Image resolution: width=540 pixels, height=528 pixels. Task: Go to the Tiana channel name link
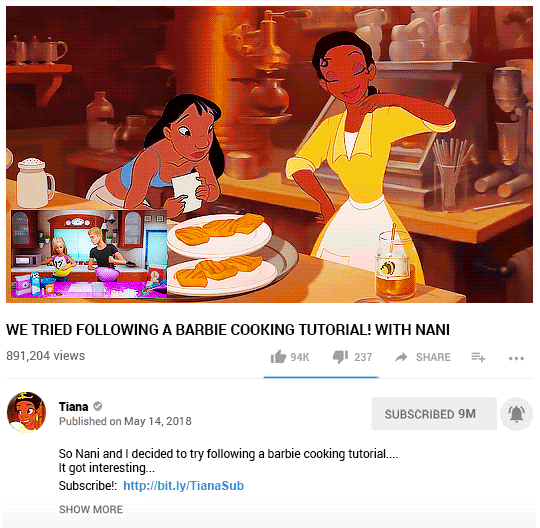[73, 407]
